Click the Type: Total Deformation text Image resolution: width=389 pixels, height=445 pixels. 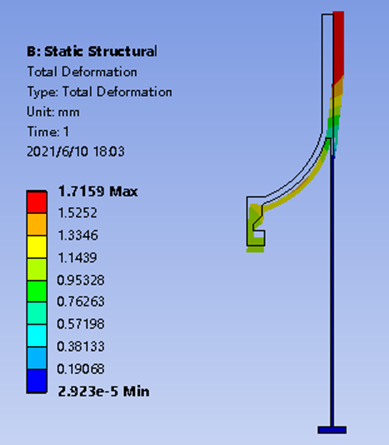point(100,92)
